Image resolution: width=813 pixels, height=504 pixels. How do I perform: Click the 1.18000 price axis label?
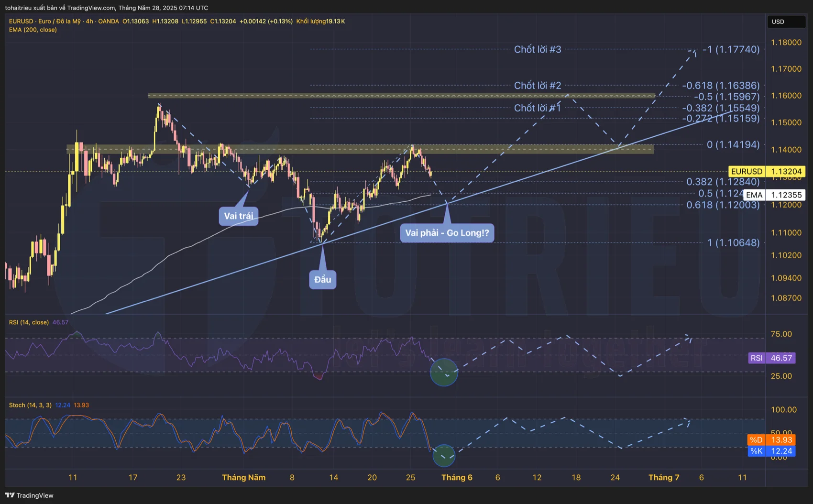point(786,43)
